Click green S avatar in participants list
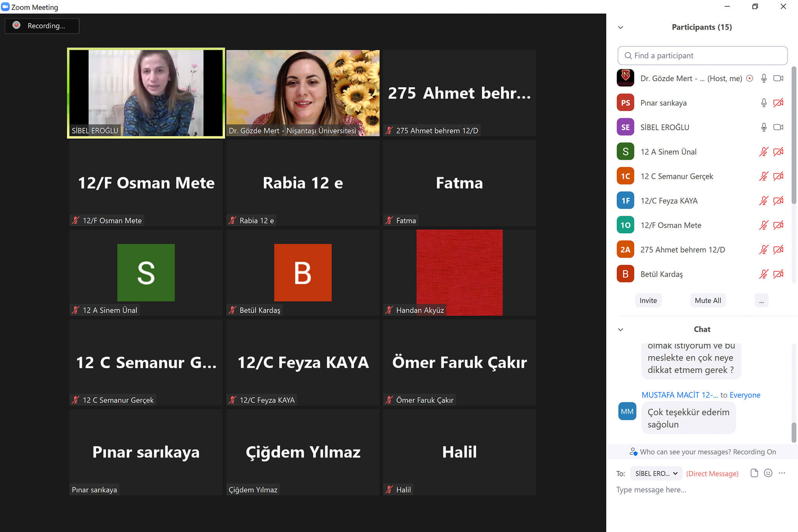Viewport: 798px width, 532px height. (625, 152)
